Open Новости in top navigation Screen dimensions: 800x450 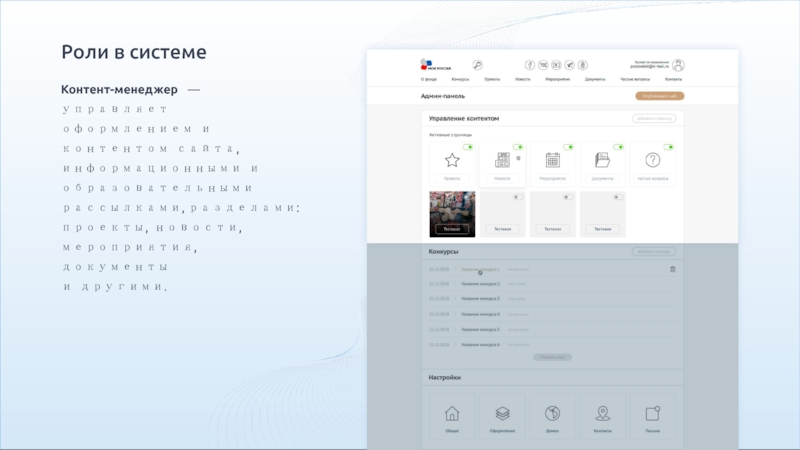(x=522, y=79)
